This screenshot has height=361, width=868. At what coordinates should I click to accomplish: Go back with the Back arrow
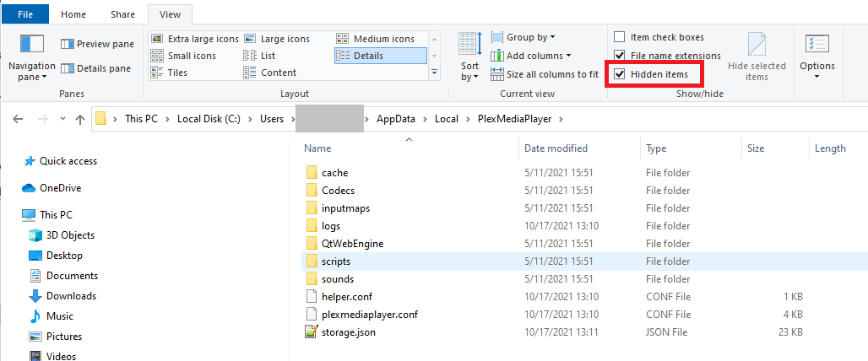[x=18, y=119]
